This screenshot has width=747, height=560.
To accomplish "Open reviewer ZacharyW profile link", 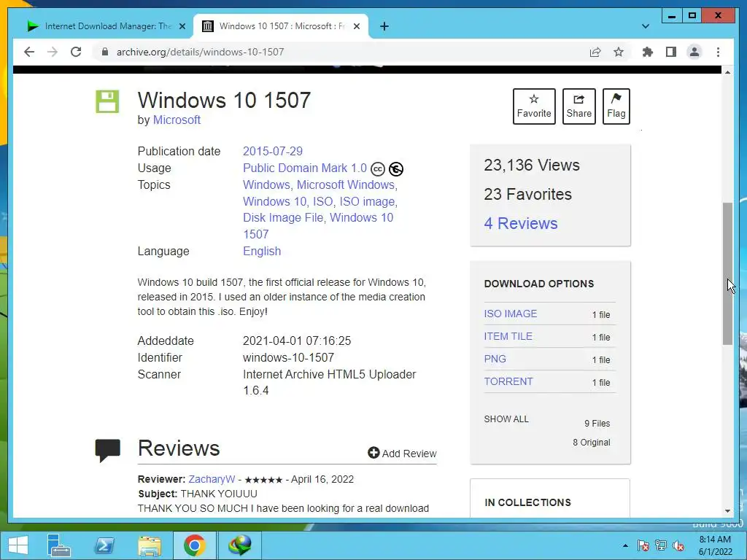I will click(212, 479).
